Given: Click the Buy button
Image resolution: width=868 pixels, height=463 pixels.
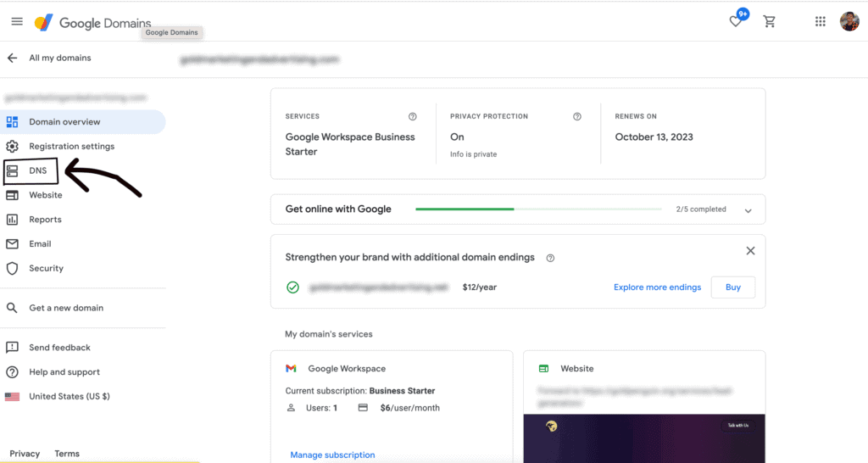Looking at the screenshot, I should (733, 287).
